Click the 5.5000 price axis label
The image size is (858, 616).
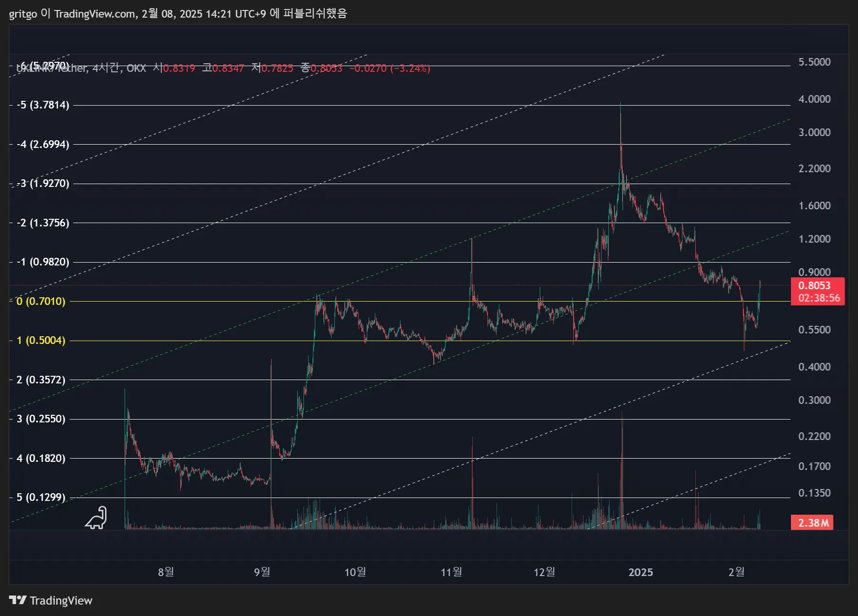click(x=814, y=62)
